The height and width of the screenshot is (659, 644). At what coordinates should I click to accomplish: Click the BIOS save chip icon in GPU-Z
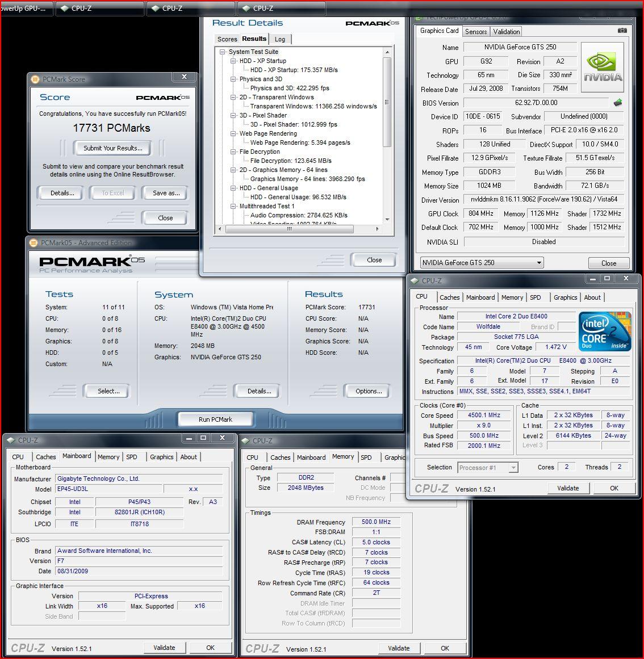pos(617,103)
